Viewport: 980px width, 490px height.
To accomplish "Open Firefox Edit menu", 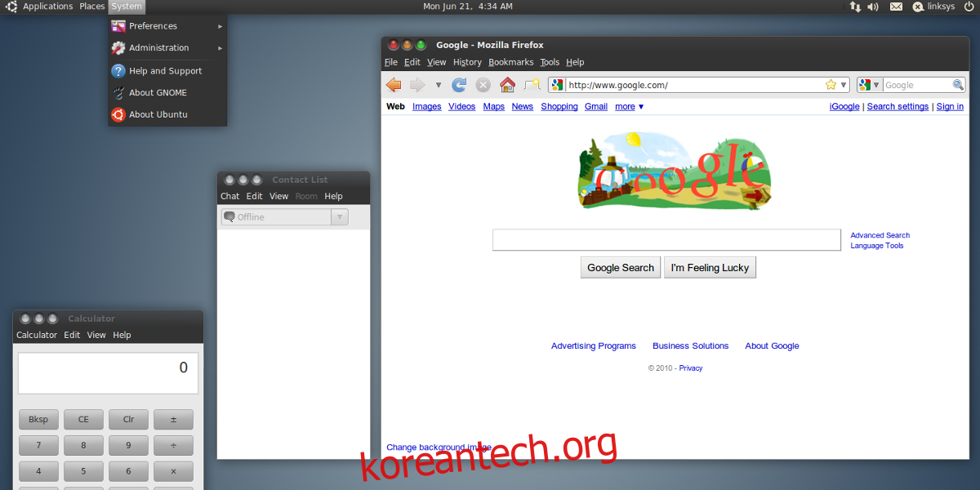I will click(x=412, y=62).
